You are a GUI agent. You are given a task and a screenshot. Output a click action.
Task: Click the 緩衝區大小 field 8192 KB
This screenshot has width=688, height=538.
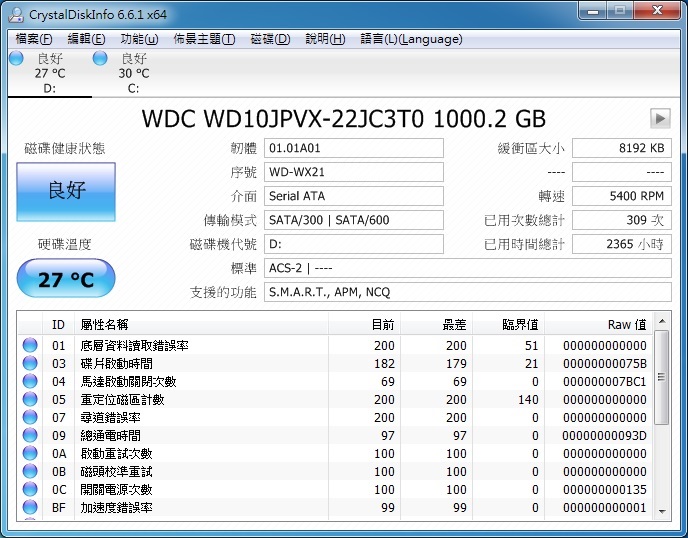[622, 148]
